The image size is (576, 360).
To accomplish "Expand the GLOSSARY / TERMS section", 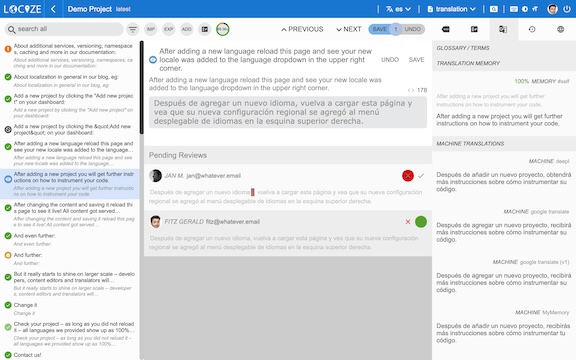I will click(x=504, y=48).
